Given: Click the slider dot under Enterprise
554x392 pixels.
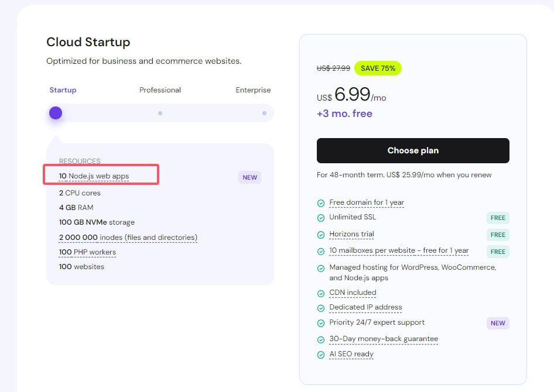Looking at the screenshot, I should point(264,113).
